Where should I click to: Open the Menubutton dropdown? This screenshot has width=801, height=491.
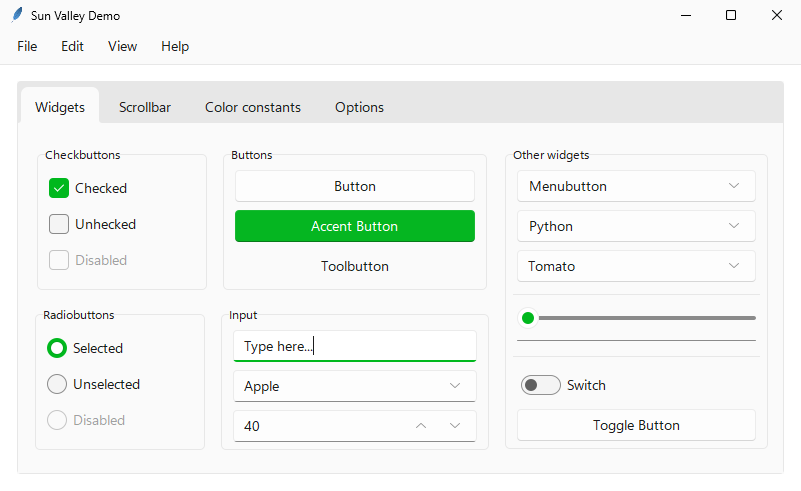click(636, 186)
